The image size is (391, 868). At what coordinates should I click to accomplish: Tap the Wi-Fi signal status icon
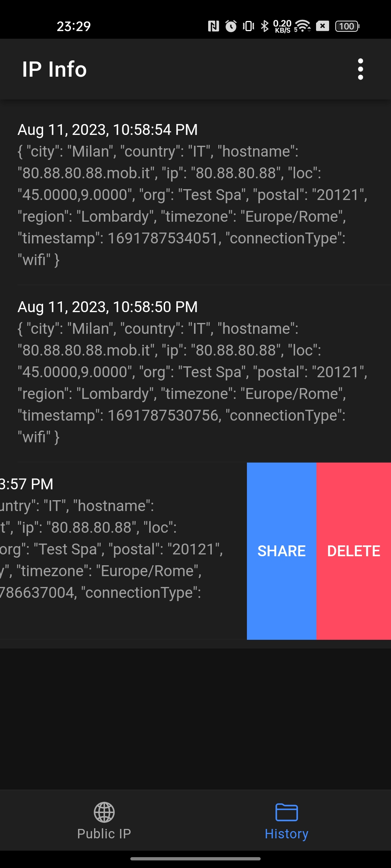click(x=302, y=26)
